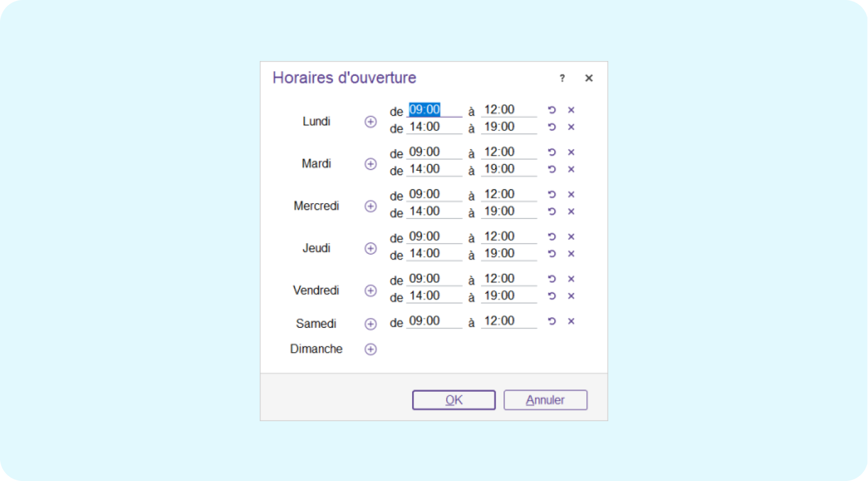Reset Mercredi's afternoon time slot

[x=551, y=211]
